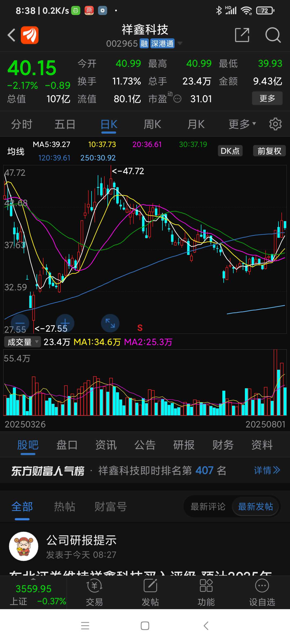Expand the stock title dropdown arrow
Screen dimensions: 290x644
pos(180,43)
